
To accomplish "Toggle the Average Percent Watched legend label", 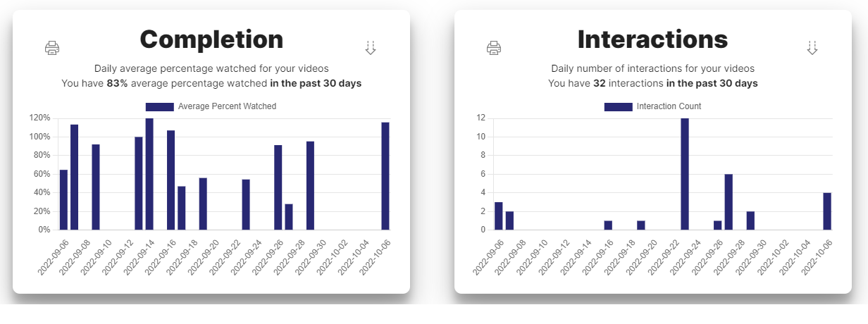I will 227,106.
